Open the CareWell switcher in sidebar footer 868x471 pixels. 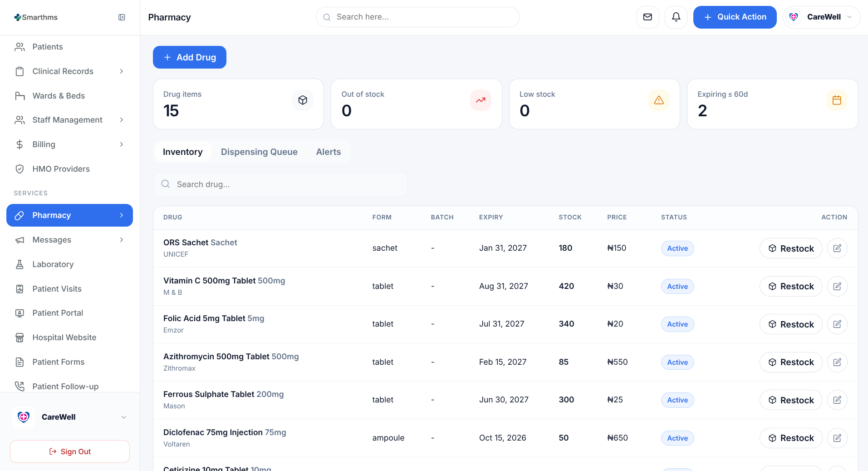coord(69,417)
